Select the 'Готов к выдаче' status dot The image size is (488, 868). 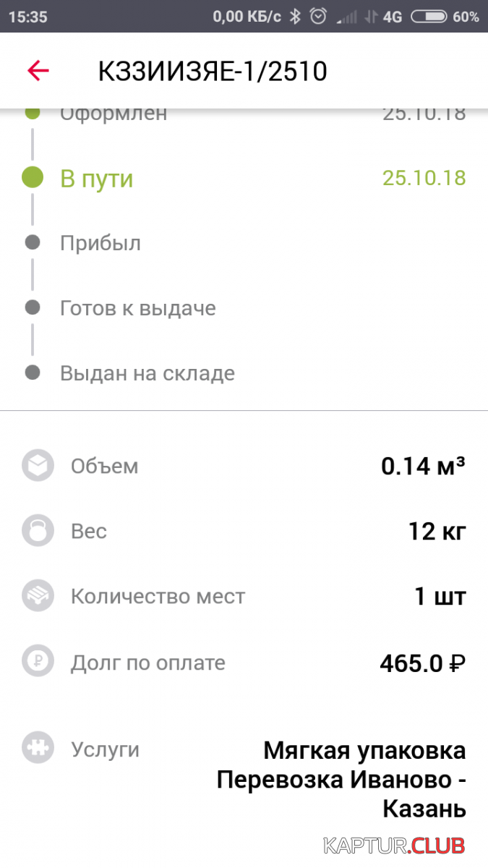point(33,308)
